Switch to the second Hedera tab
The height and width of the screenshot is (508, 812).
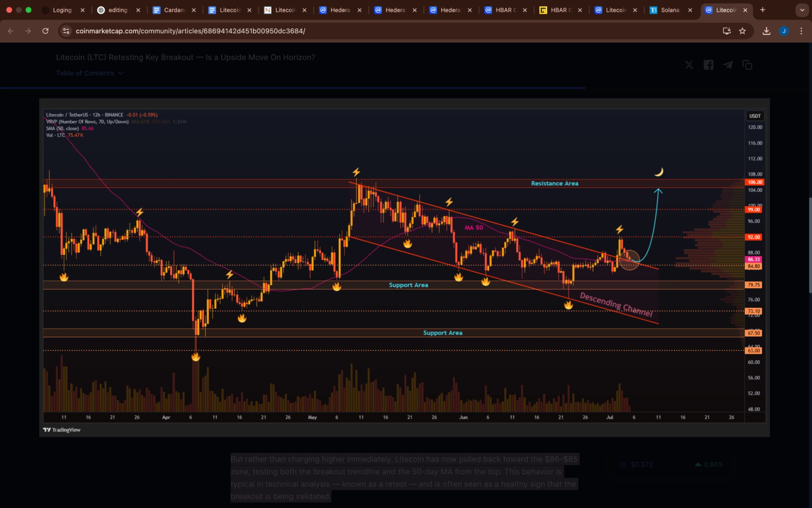coord(395,10)
